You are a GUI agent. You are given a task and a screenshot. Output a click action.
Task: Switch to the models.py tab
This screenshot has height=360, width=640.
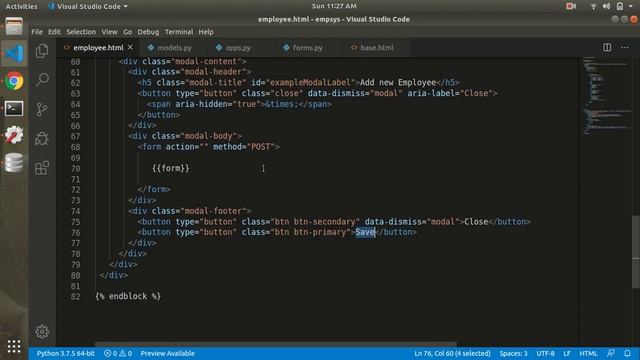pyautogui.click(x=174, y=48)
